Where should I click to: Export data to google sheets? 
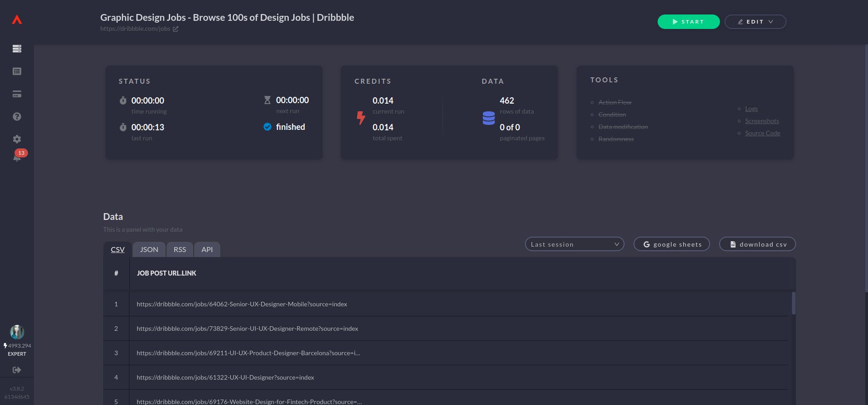click(x=672, y=244)
